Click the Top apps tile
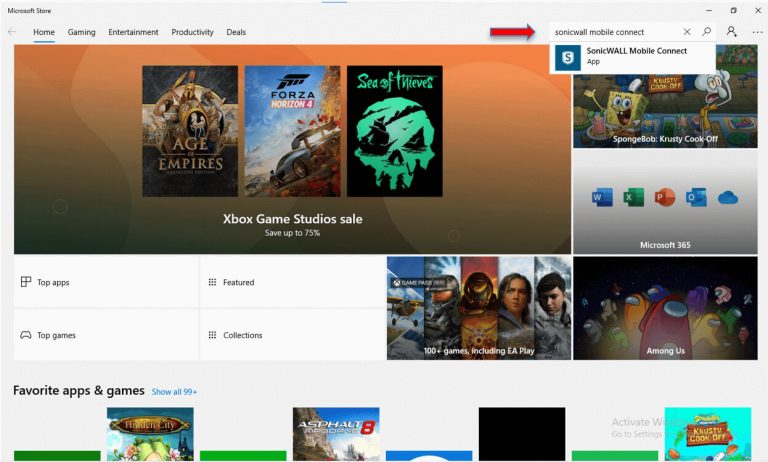768x462 pixels. (106, 282)
